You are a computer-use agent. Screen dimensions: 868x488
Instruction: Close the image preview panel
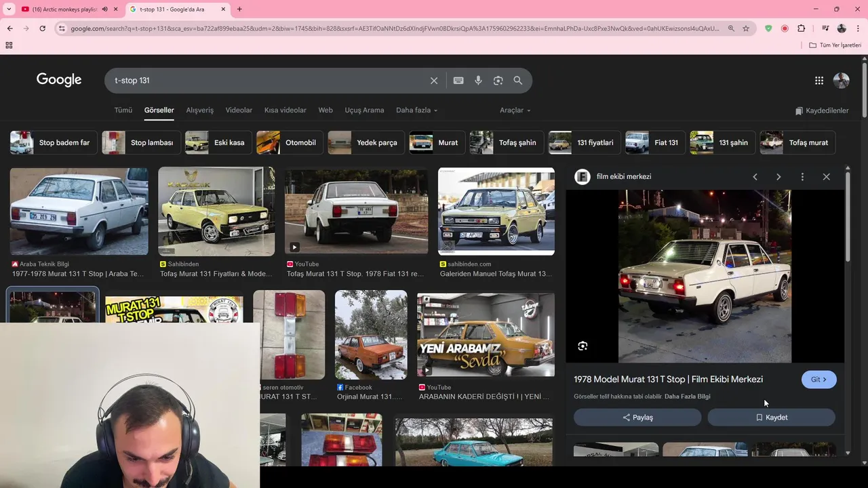pos(826,177)
